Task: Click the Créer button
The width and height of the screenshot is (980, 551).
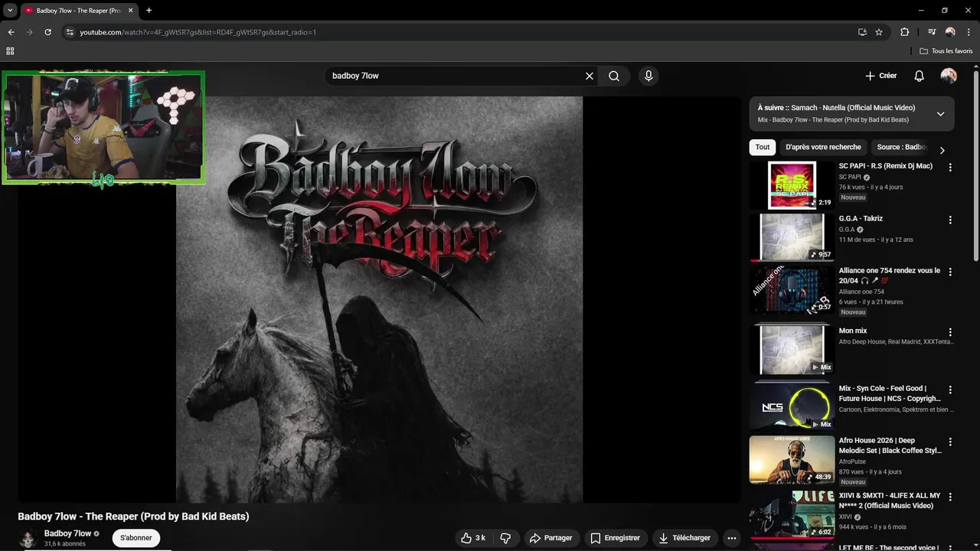Action: click(x=881, y=76)
